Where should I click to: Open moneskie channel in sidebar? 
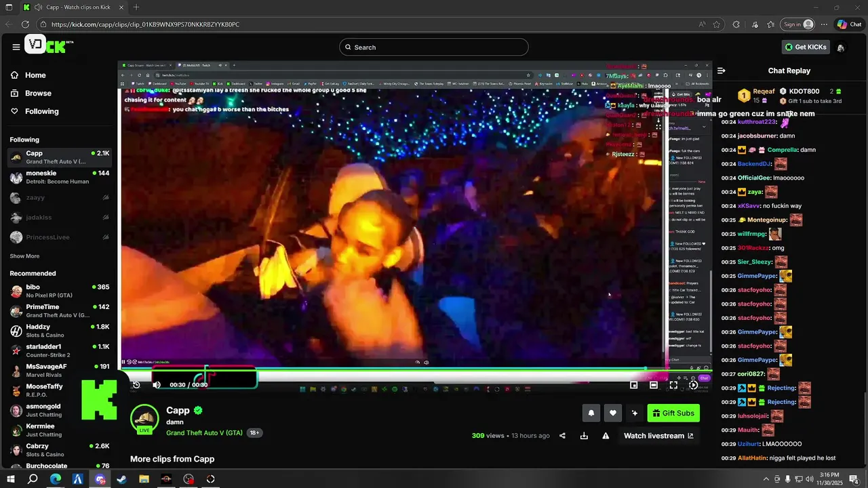60,178
